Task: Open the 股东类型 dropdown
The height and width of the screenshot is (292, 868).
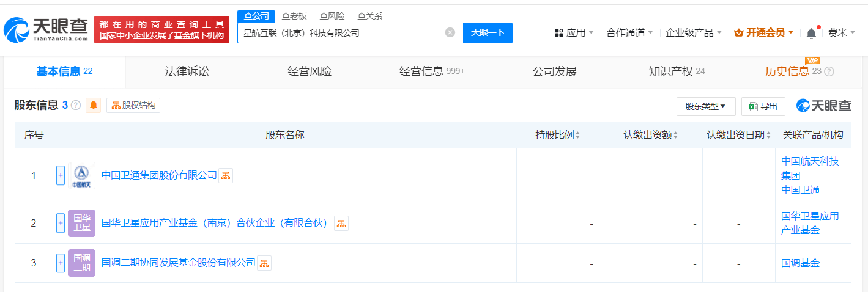Action: click(706, 106)
